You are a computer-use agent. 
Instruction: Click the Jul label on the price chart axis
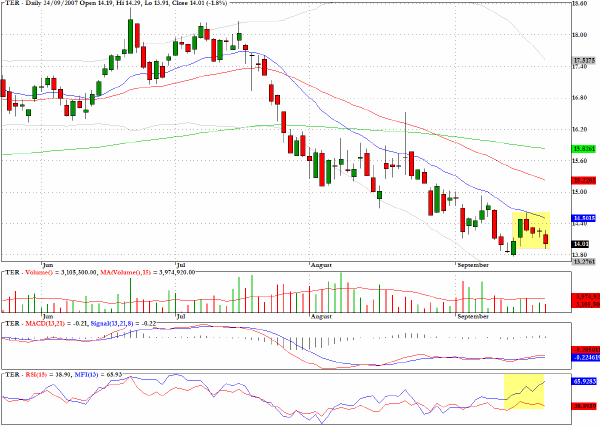pyautogui.click(x=181, y=265)
